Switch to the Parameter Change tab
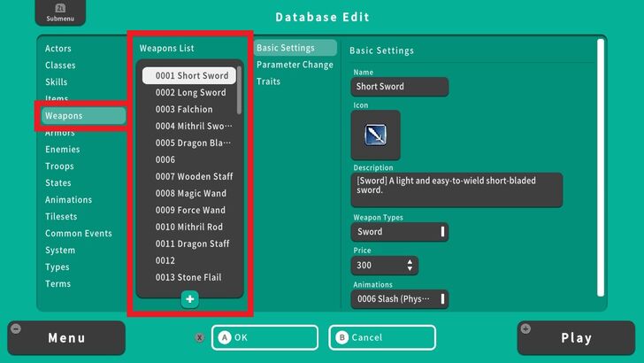Viewport: 644px width, 363px height. (x=295, y=65)
